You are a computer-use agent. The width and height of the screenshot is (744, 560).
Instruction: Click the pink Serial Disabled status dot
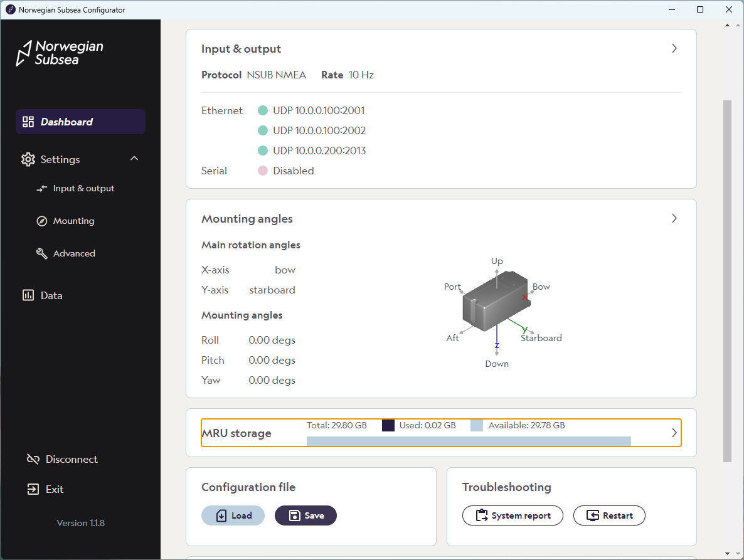[x=262, y=171]
